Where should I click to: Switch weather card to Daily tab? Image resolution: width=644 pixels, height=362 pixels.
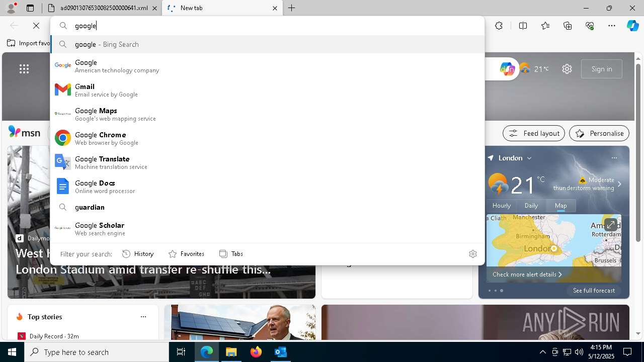(x=531, y=205)
